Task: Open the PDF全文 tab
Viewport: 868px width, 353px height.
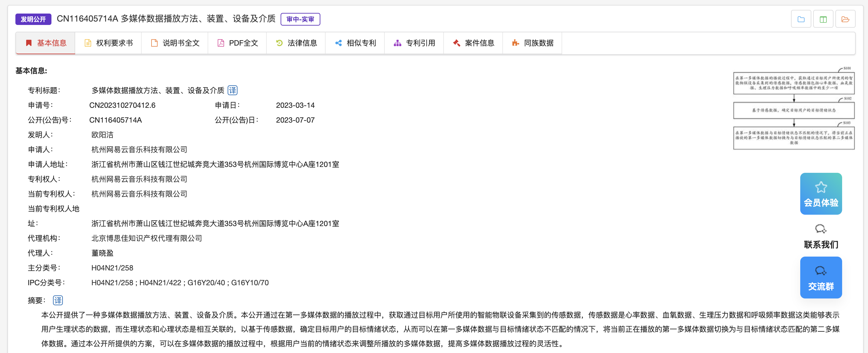Action: pos(237,43)
